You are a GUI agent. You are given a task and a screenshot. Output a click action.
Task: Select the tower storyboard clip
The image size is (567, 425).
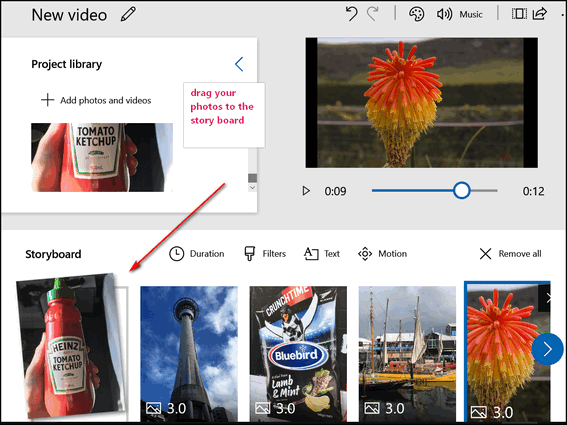[189, 354]
